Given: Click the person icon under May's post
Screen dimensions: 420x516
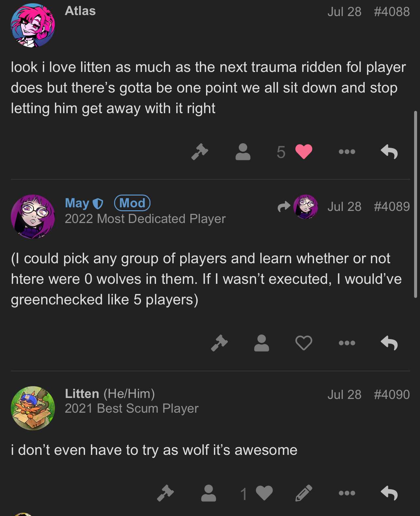Looking at the screenshot, I should pos(261,343).
